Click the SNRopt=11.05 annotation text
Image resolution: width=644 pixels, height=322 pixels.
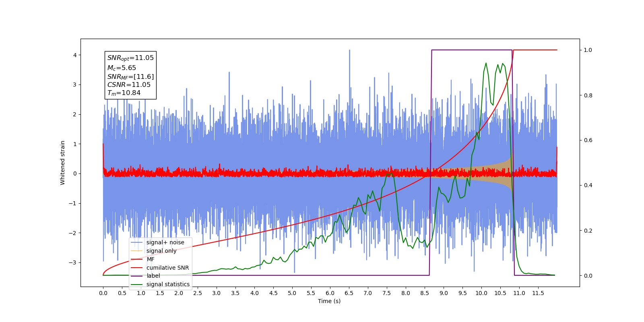130,58
